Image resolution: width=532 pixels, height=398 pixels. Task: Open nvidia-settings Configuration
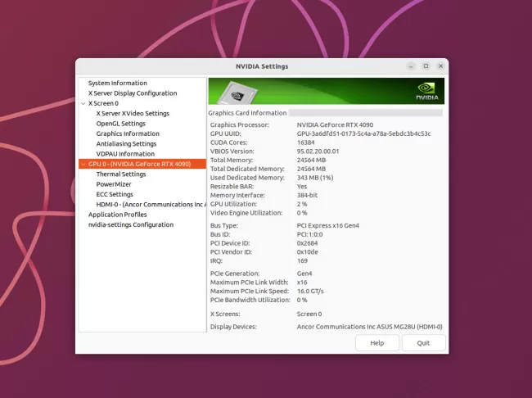(x=131, y=225)
